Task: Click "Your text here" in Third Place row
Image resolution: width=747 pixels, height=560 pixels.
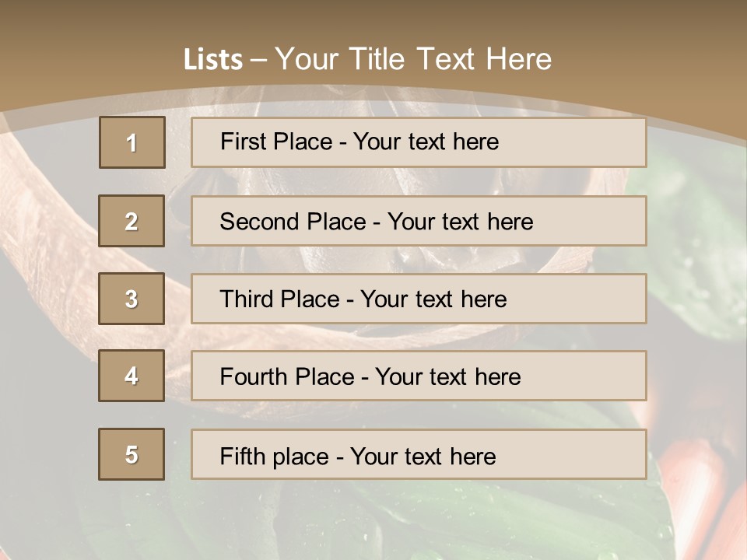Action: pyautogui.click(x=434, y=299)
